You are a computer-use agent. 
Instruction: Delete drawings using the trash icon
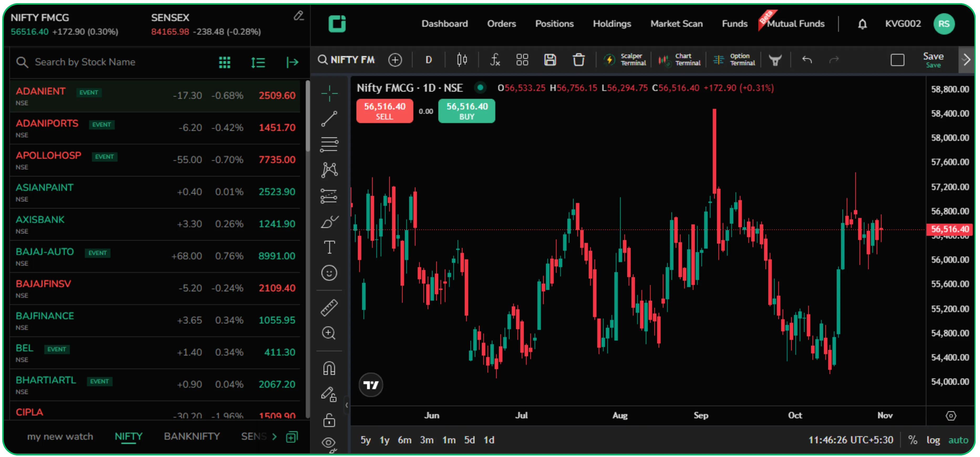tap(579, 60)
